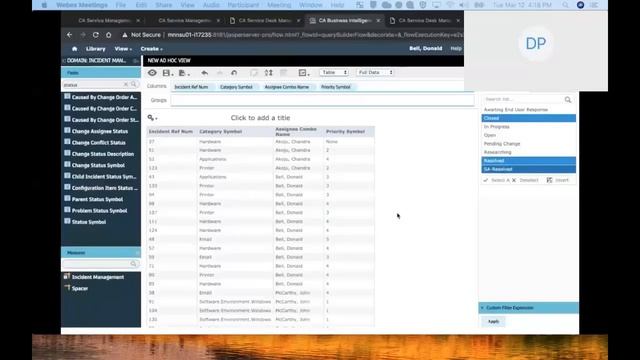Select the Change Assignee Status field

100,131
